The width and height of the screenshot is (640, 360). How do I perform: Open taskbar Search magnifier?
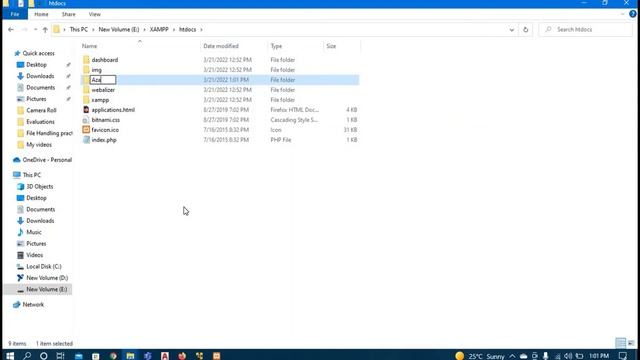27,356
